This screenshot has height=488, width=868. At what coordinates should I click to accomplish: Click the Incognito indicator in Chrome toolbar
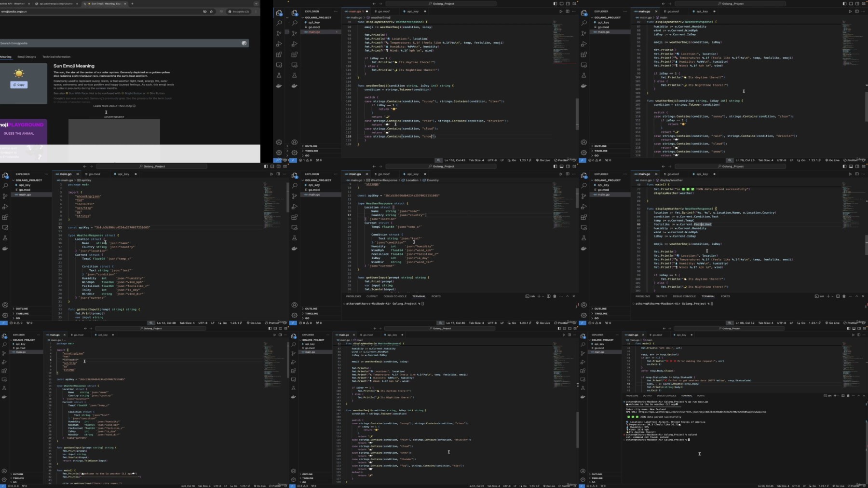click(x=239, y=12)
